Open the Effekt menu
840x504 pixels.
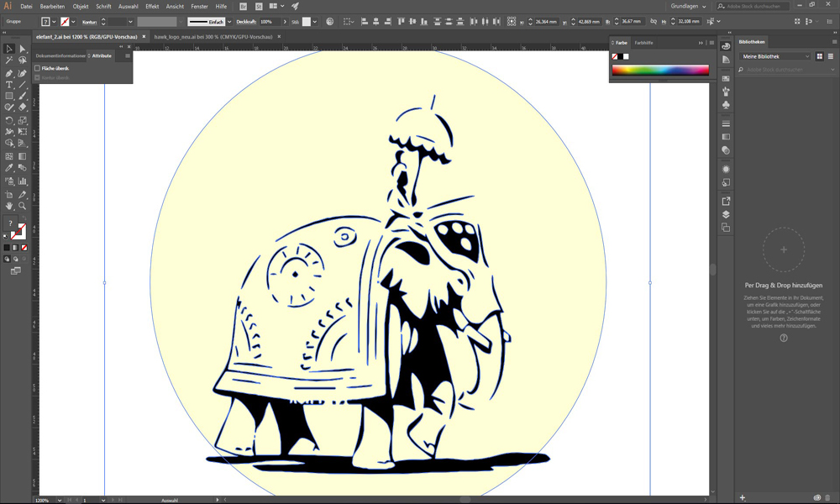(x=152, y=6)
